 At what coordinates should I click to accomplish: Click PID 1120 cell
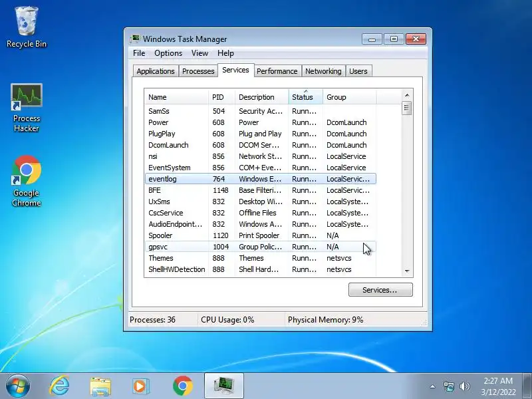click(x=221, y=235)
